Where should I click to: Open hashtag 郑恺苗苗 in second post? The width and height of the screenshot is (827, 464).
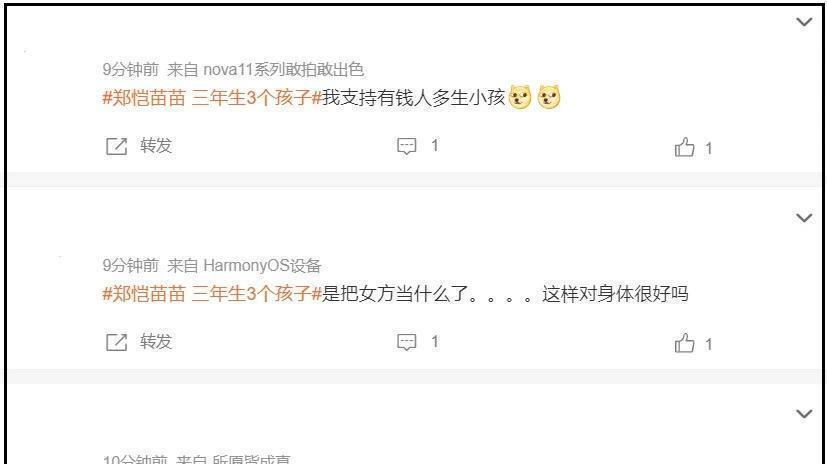point(212,294)
